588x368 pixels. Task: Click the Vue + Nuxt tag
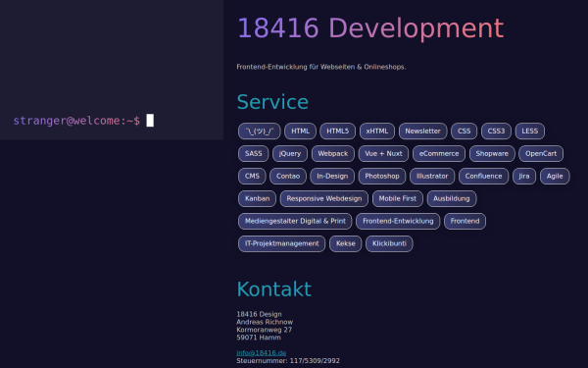tap(383, 154)
